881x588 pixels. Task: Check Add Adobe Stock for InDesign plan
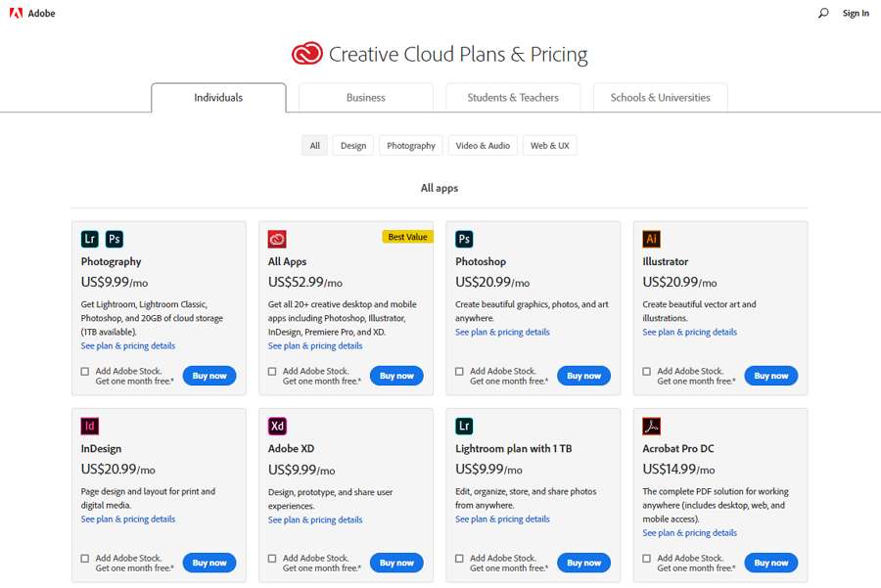pos(85,559)
